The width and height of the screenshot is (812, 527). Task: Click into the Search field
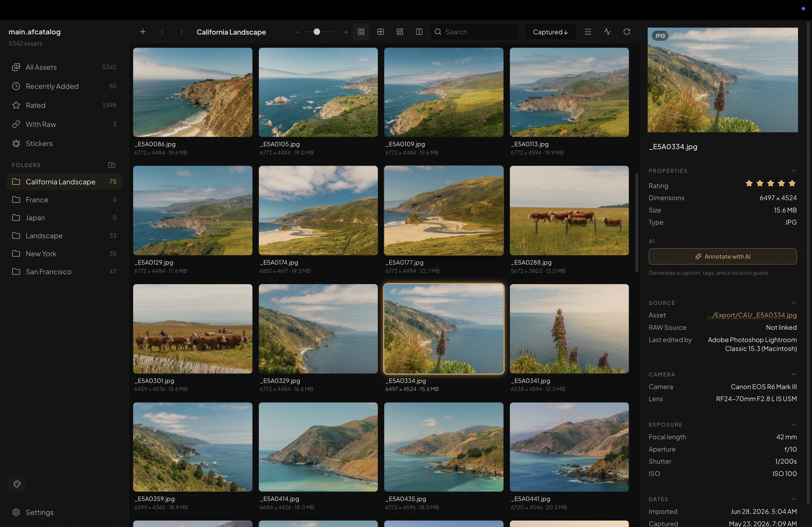pyautogui.click(x=474, y=32)
